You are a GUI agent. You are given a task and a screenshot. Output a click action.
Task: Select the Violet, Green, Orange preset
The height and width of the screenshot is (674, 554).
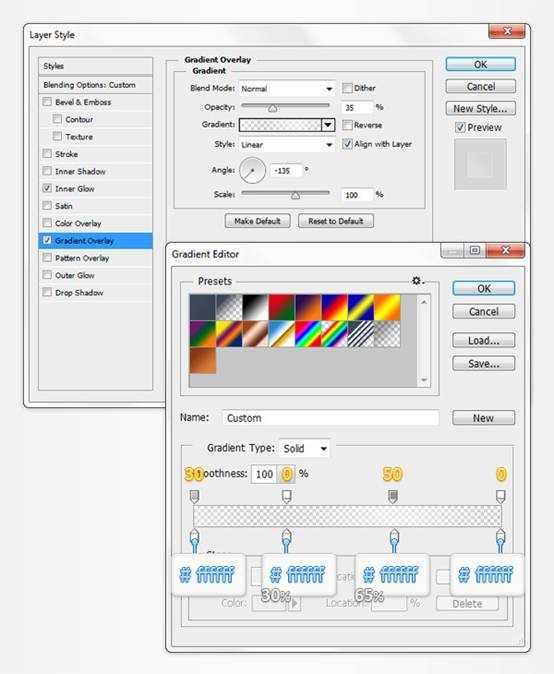pos(202,334)
